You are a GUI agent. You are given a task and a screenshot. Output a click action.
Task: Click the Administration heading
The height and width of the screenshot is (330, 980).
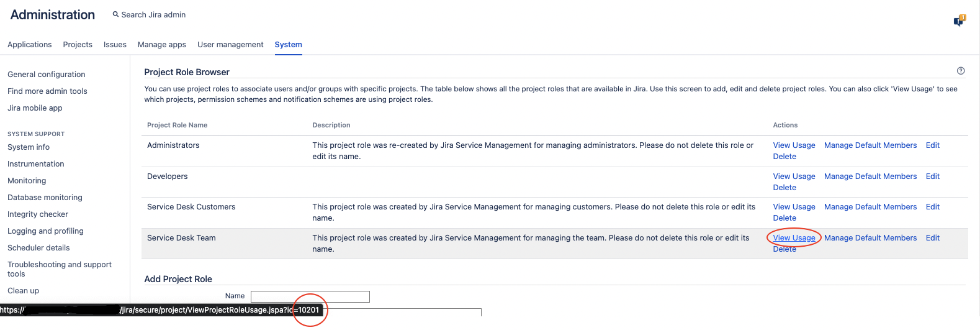click(53, 15)
